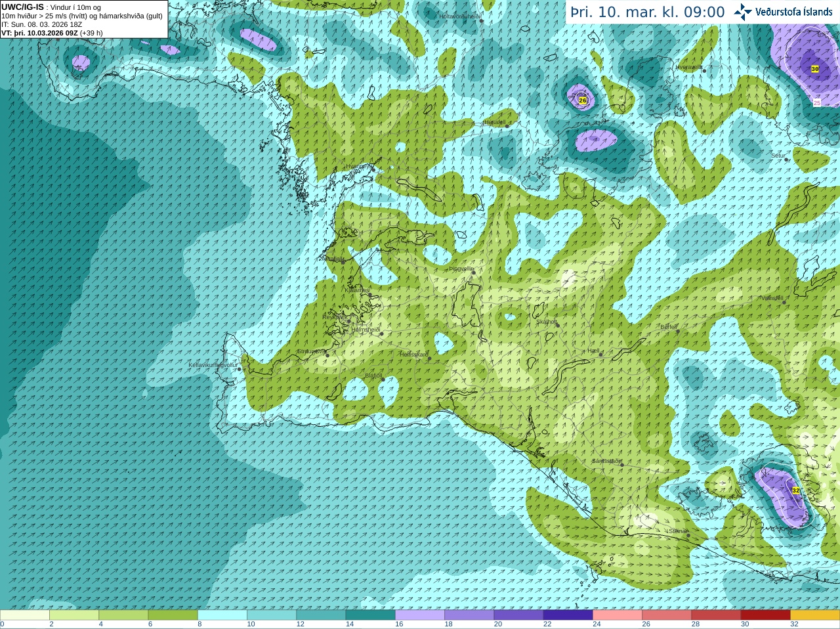This screenshot has height=629, width=840.
Task: Select the Setur station label
Action: tap(778, 156)
